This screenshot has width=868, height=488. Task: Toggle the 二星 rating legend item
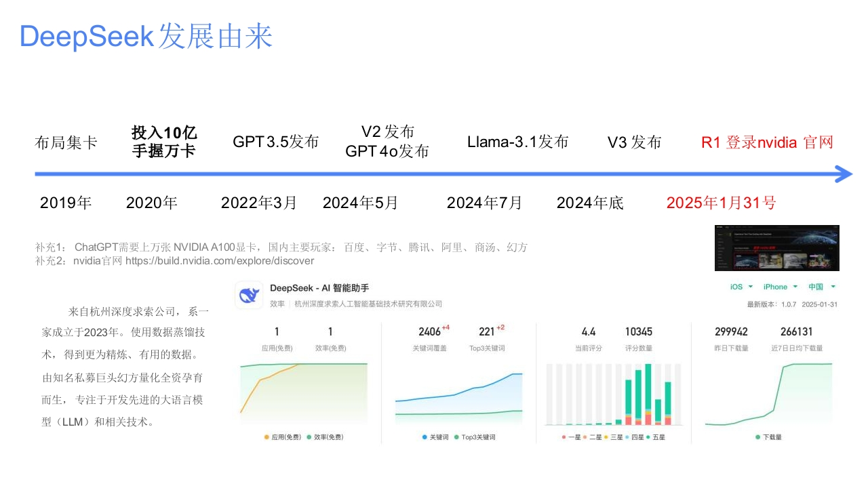pos(592,437)
